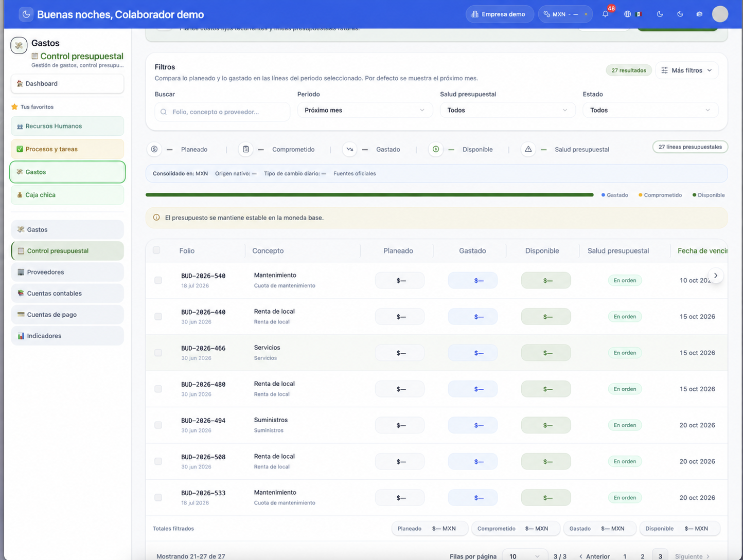Tick the checkbox for BUD-2026-480
Image resolution: width=743 pixels, height=560 pixels.
tap(158, 389)
